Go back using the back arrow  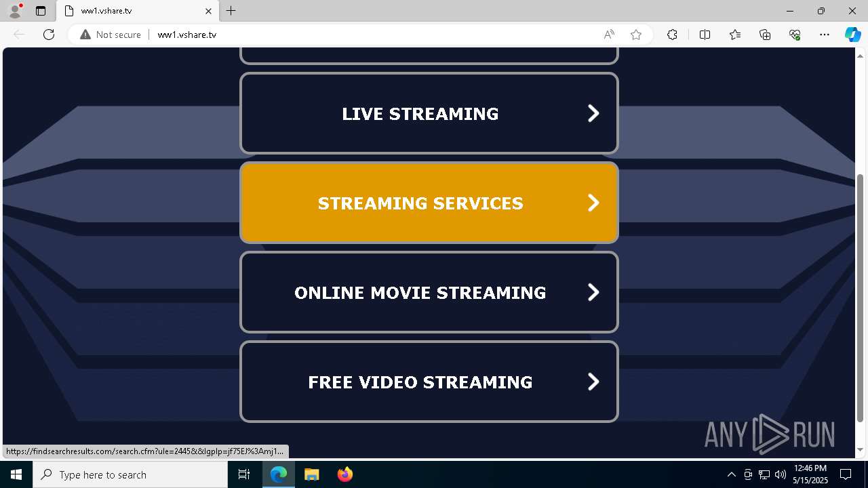20,35
